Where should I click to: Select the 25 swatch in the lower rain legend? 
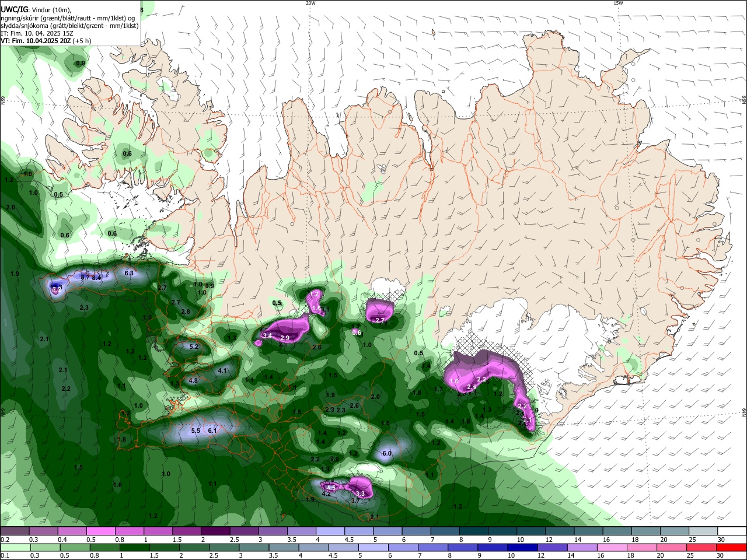703,548
